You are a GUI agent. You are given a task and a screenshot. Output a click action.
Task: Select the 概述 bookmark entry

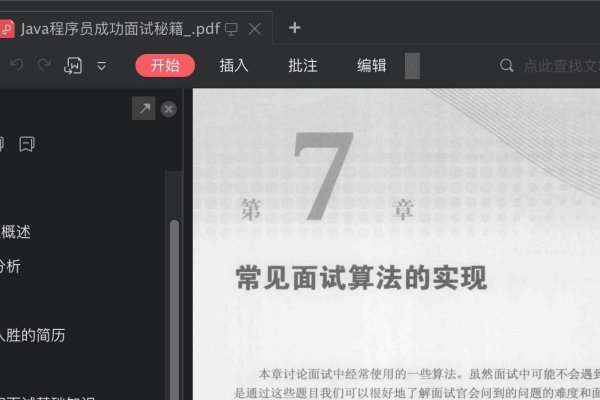[x=15, y=232]
